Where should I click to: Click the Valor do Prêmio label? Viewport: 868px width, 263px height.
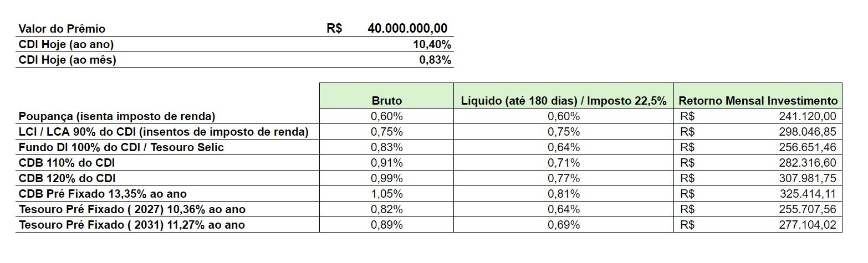point(62,29)
